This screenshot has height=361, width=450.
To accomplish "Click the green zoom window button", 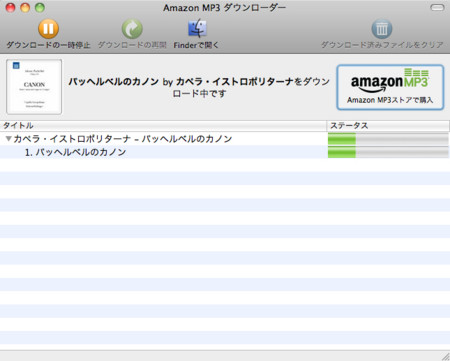I will (40, 7).
